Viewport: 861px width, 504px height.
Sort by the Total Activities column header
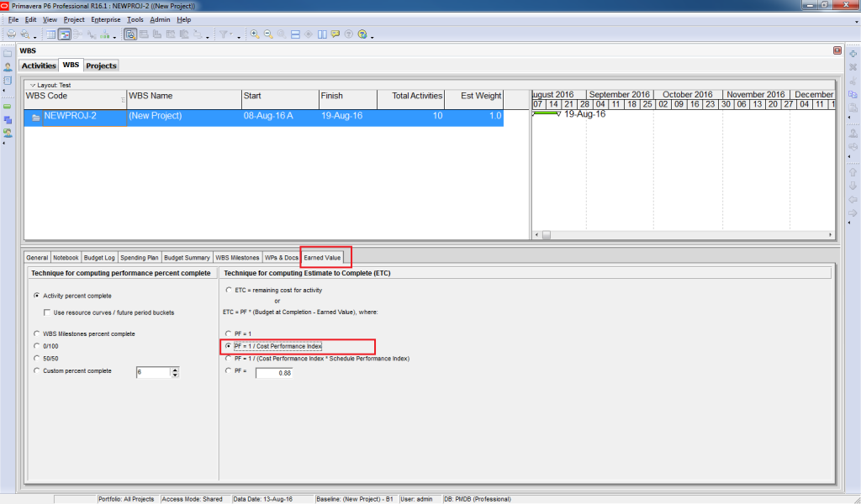tap(410, 100)
